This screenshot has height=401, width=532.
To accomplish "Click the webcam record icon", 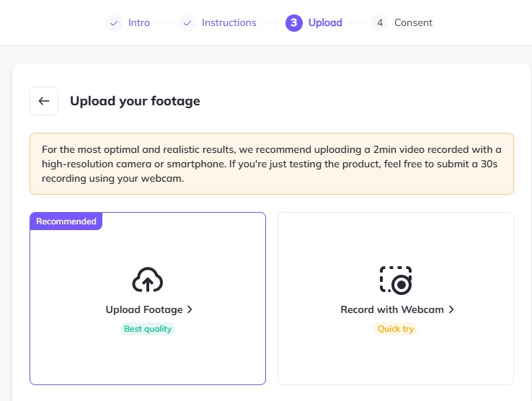I will point(396,280).
